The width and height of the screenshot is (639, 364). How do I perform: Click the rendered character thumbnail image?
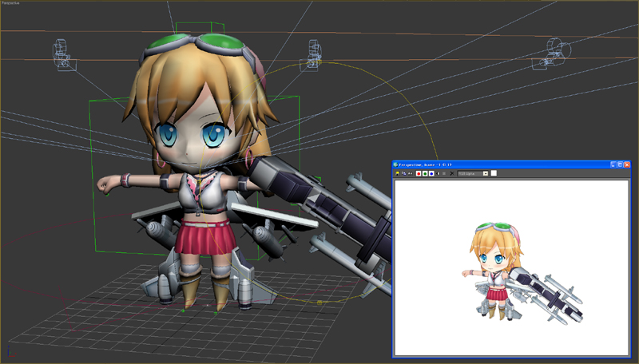(x=522, y=273)
